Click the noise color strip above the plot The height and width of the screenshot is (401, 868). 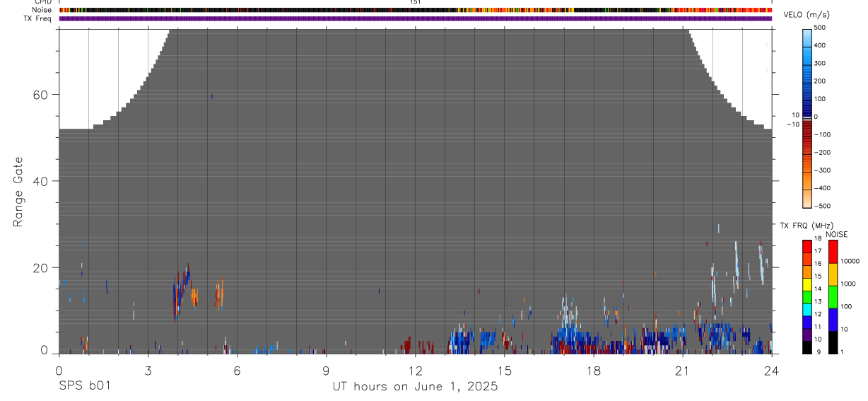(416, 10)
